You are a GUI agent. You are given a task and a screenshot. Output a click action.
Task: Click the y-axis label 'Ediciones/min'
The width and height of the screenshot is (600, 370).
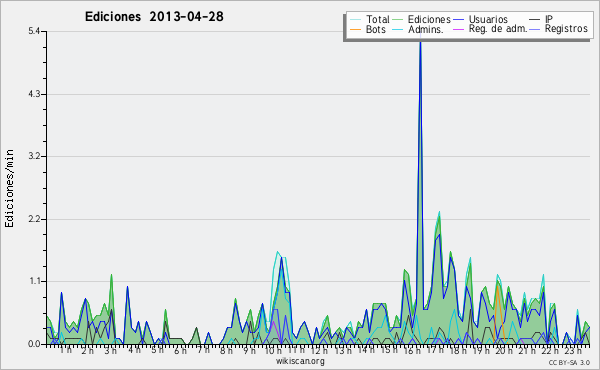(9, 189)
